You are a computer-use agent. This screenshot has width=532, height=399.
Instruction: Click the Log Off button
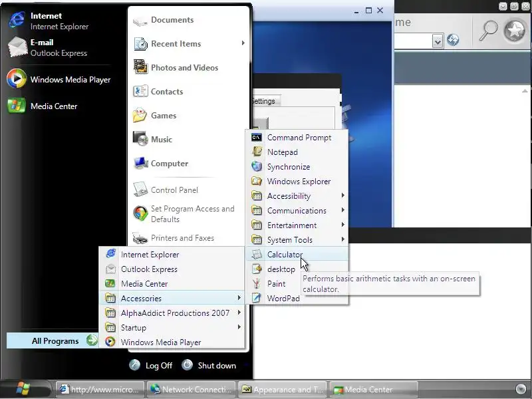point(151,365)
